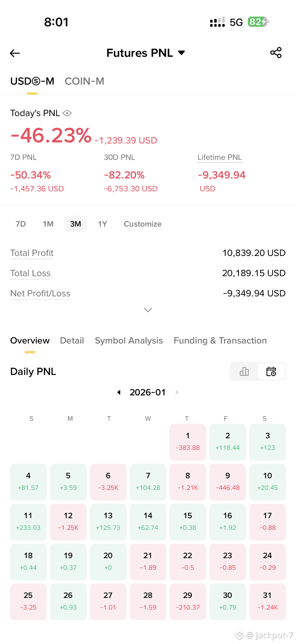
Task: Open the Funding & Transaction tab
Action: tap(220, 341)
